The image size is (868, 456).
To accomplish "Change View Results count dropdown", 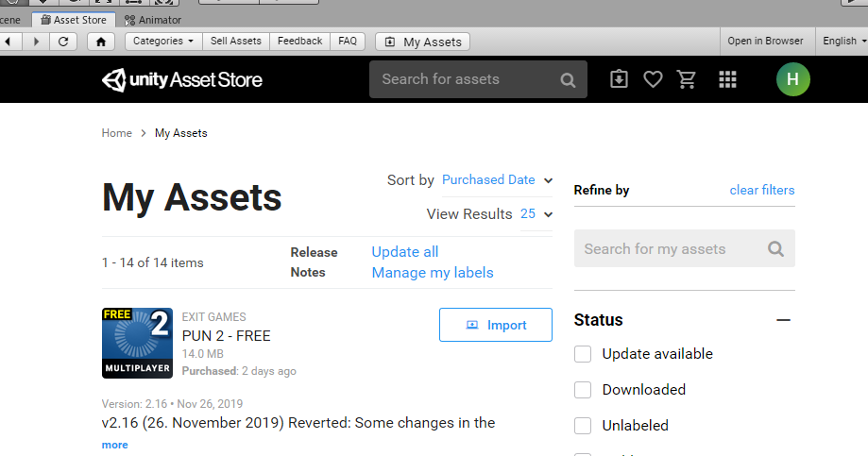I will 536,214.
